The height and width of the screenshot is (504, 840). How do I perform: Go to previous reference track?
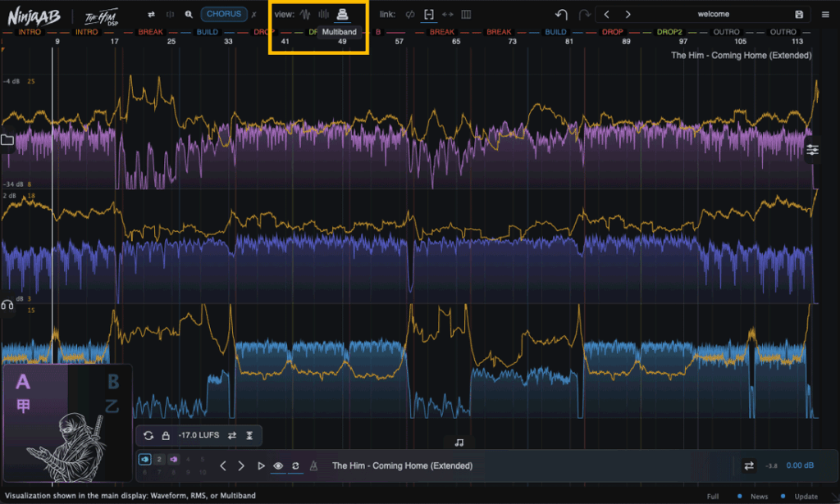(x=223, y=466)
